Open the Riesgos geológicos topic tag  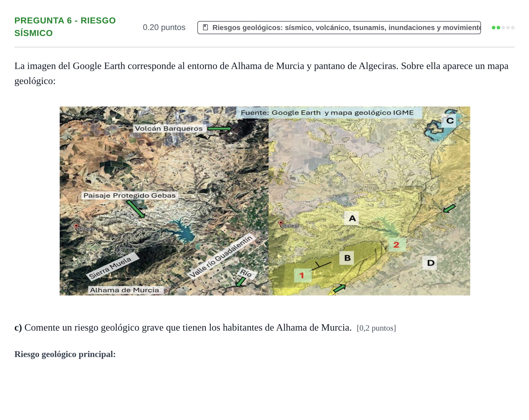pos(339,28)
